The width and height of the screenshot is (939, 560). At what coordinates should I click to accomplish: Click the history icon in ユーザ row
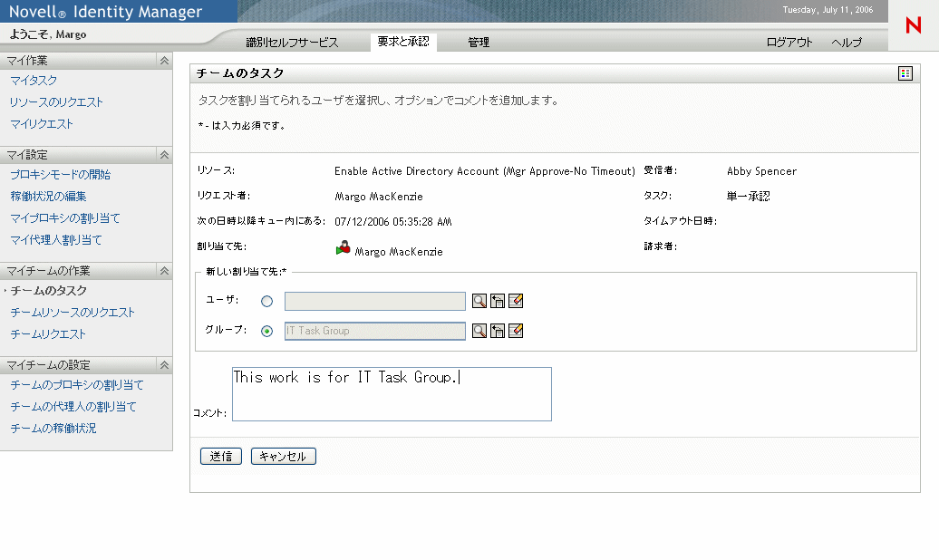click(497, 301)
